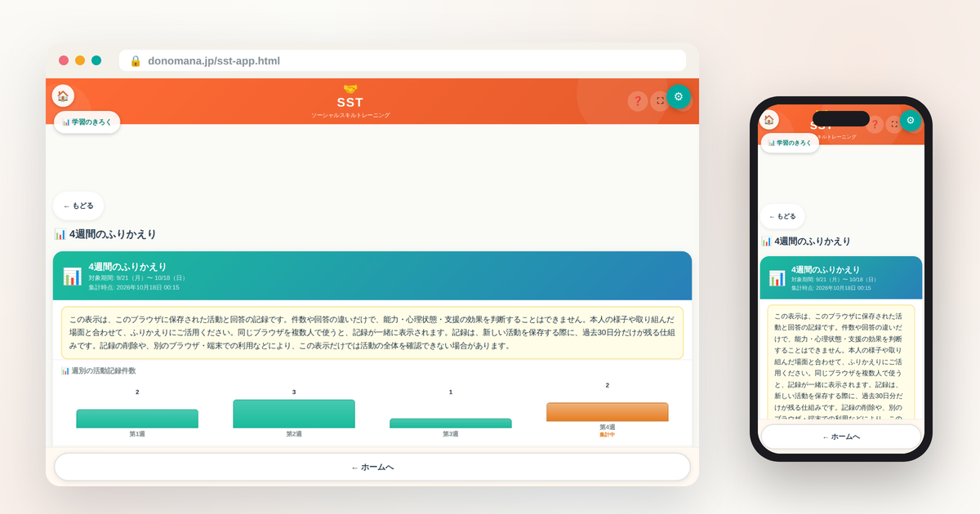The width and height of the screenshot is (980, 514).
Task: Click the home icon in the desktop browser header
Action: (x=63, y=95)
